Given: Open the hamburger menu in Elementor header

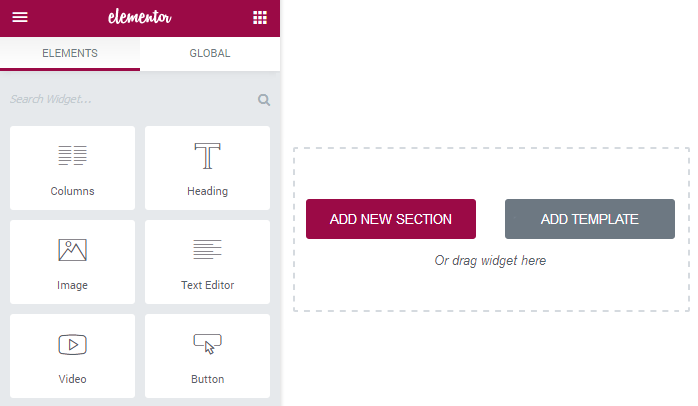Looking at the screenshot, I should pos(20,17).
